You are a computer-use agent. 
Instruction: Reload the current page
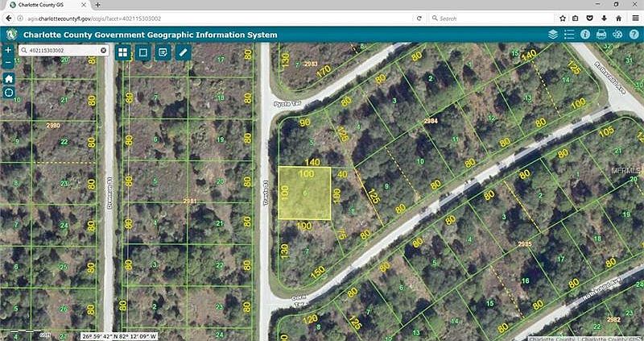tap(419, 19)
